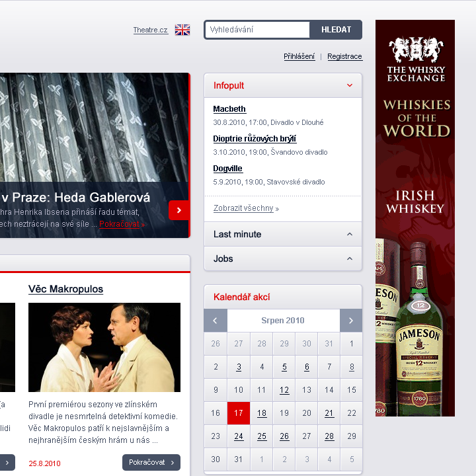Open the Dogville event link
The width and height of the screenshot is (476, 476).
(x=227, y=169)
